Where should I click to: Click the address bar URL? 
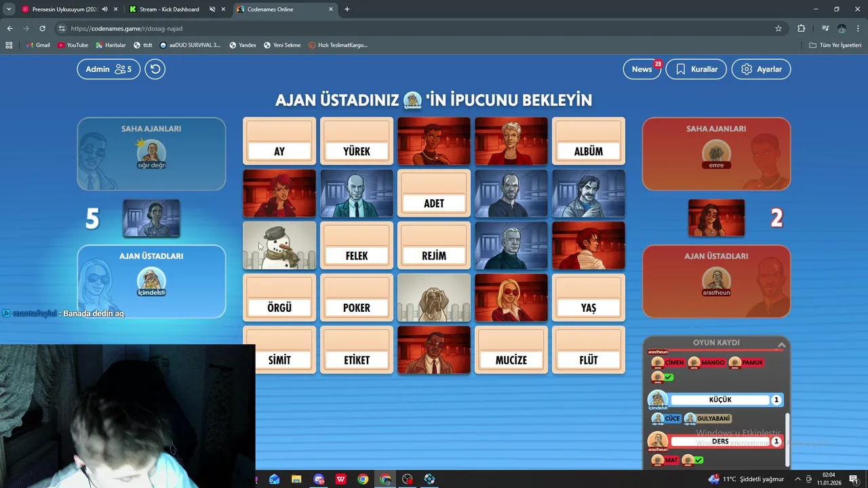pyautogui.click(x=127, y=28)
